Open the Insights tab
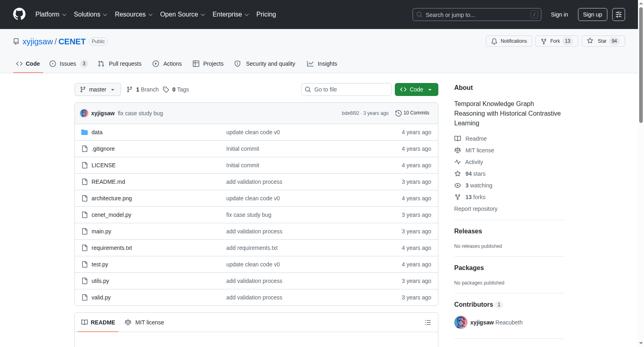Image resolution: width=644 pixels, height=347 pixels. tap(322, 64)
